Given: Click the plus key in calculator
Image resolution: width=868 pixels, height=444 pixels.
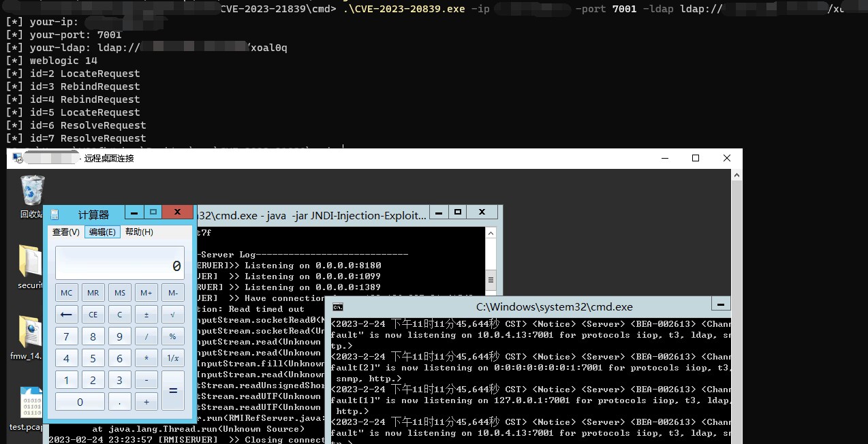Looking at the screenshot, I should point(146,402).
